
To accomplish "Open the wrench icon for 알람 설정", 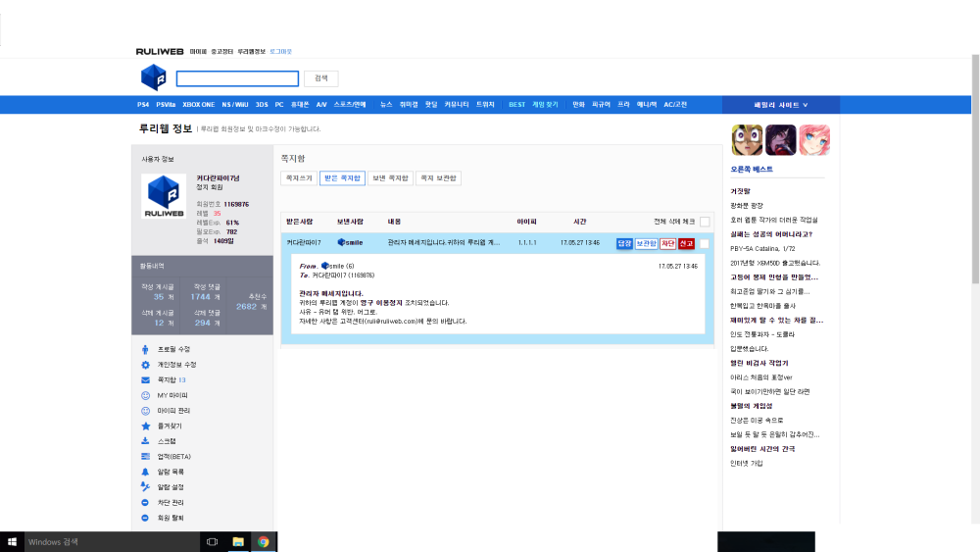I will (x=145, y=486).
